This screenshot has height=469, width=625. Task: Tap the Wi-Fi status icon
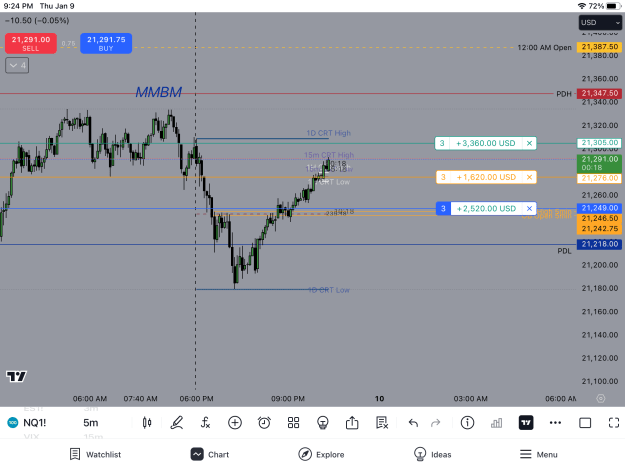(x=582, y=6)
